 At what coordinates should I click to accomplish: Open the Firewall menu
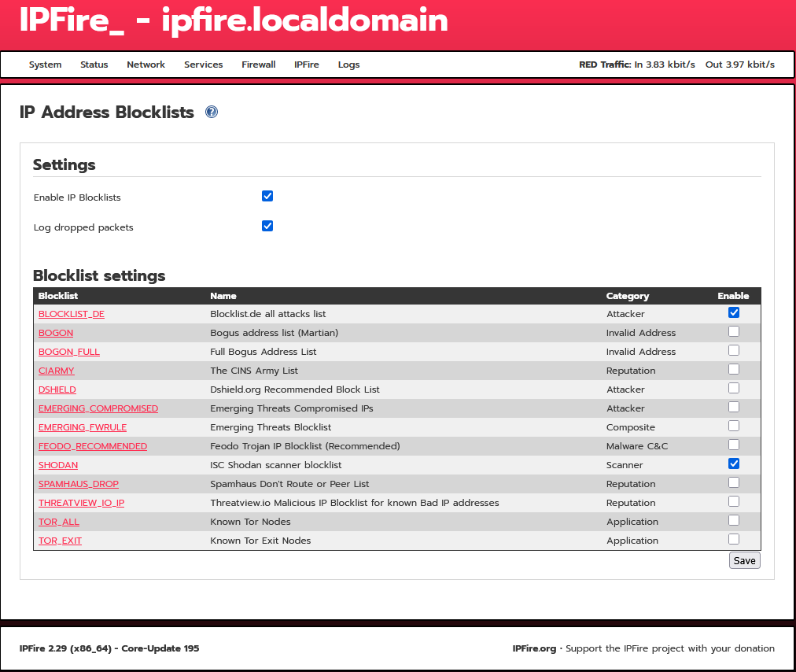coord(259,65)
